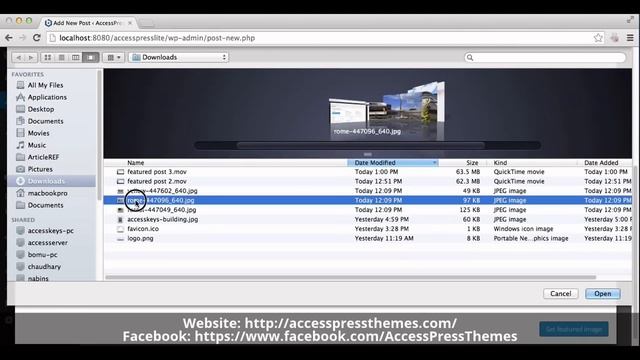Click the horizontal scrollbar under file list

(x=350, y=277)
